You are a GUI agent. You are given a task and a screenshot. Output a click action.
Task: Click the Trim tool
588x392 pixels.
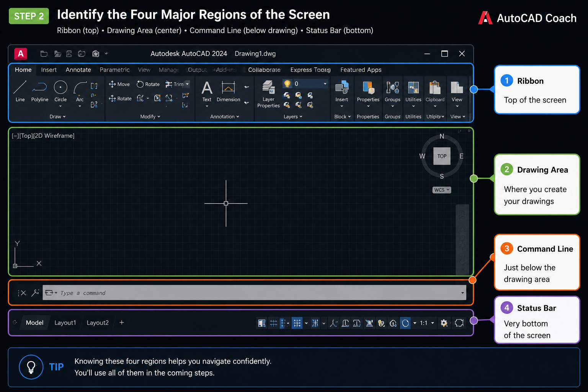175,84
